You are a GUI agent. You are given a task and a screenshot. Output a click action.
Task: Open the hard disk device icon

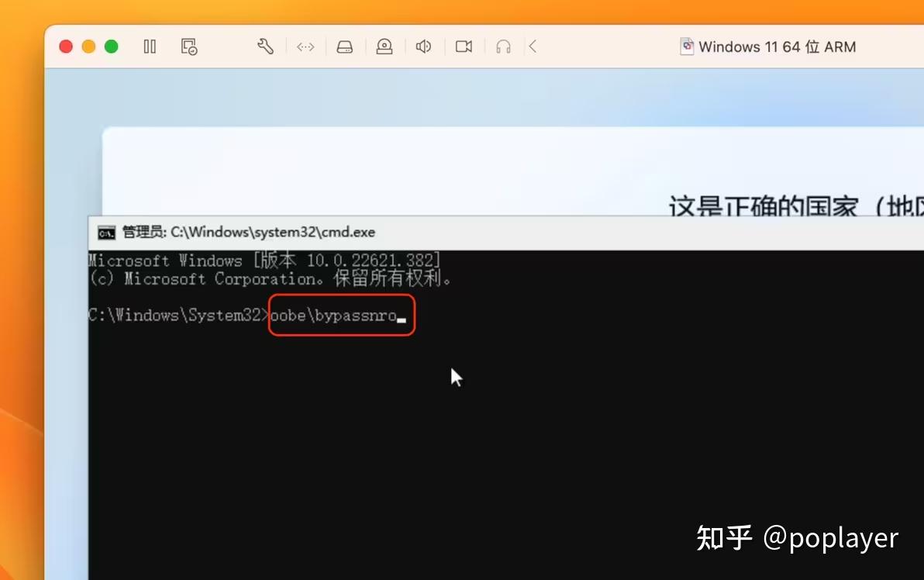click(345, 47)
